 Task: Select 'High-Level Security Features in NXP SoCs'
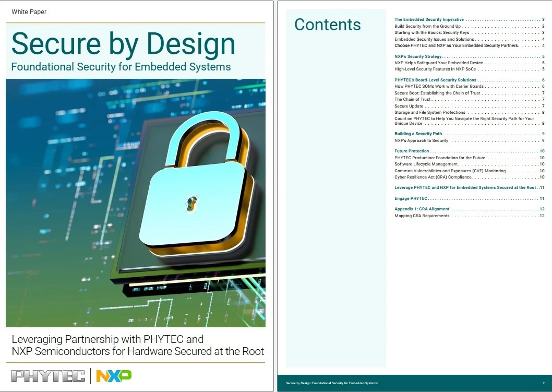(x=469, y=69)
